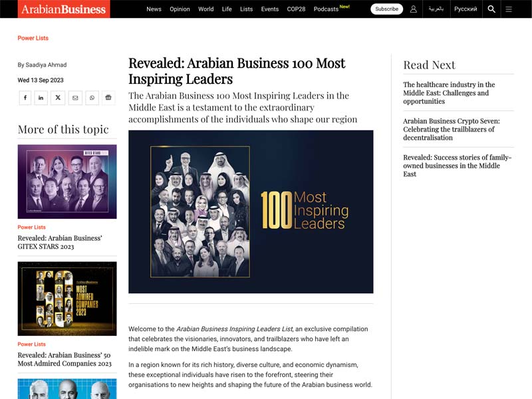Switch site language to Arabic

pyautogui.click(x=436, y=9)
